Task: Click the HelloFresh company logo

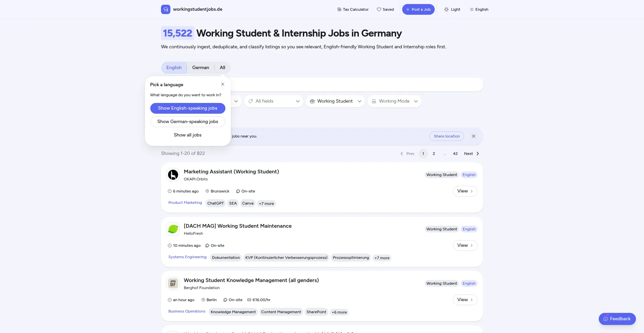Action: [x=173, y=229]
